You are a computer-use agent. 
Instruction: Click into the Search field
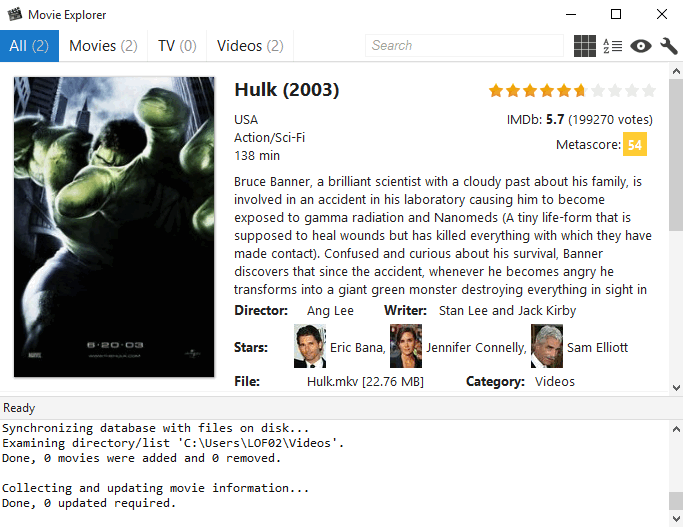464,46
